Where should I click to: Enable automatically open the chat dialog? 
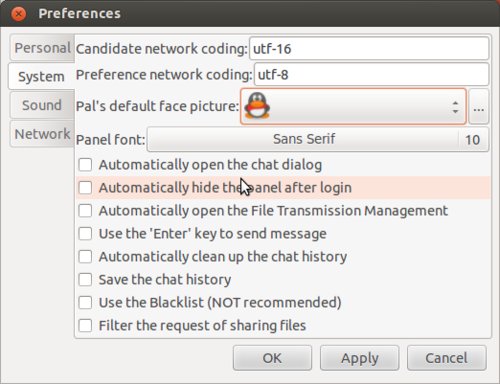(x=85, y=165)
